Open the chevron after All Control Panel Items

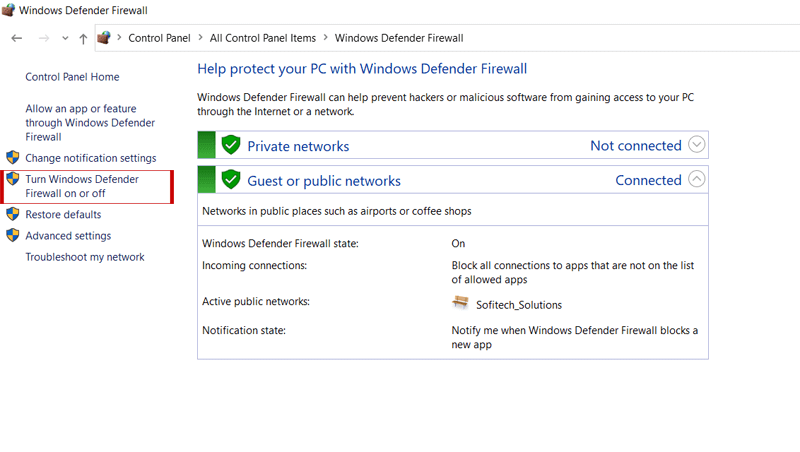point(326,38)
